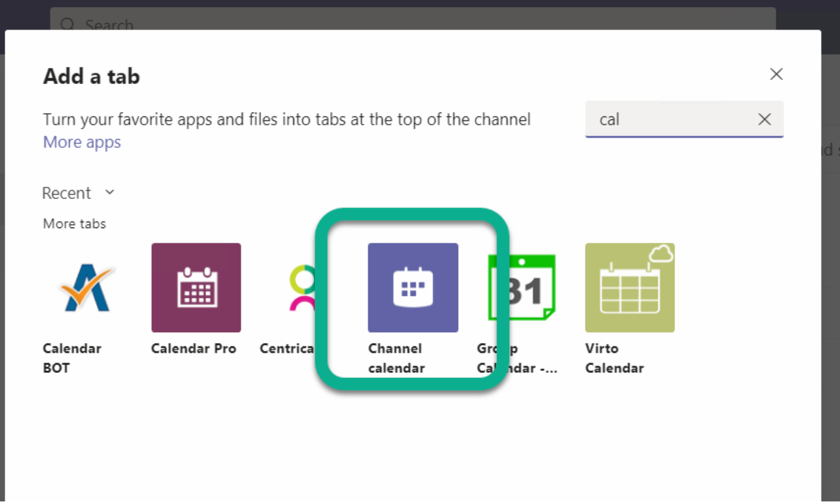Click the Calendar BOT name label
The image size is (840, 504).
point(72,358)
